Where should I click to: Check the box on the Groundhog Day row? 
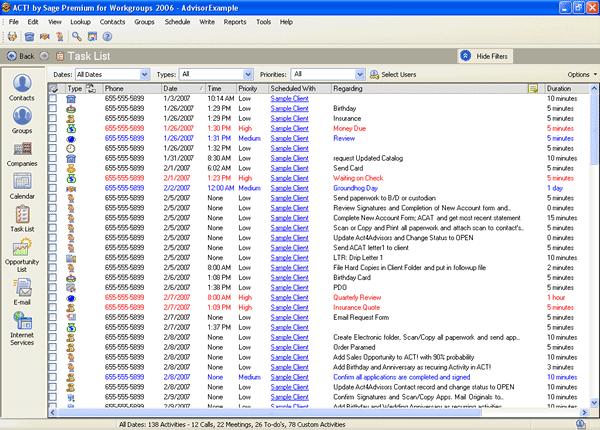53,188
